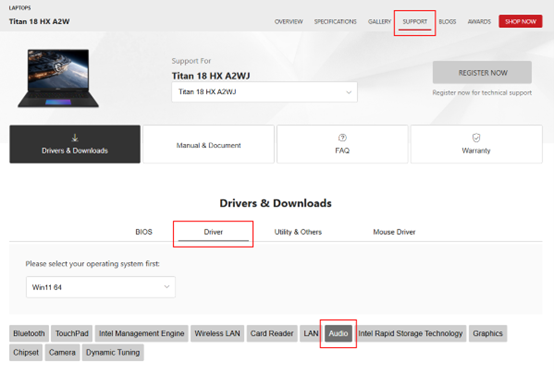Select Intel Rapid Storage Technology category
Image resolution: width=554 pixels, height=374 pixels.
(410, 333)
